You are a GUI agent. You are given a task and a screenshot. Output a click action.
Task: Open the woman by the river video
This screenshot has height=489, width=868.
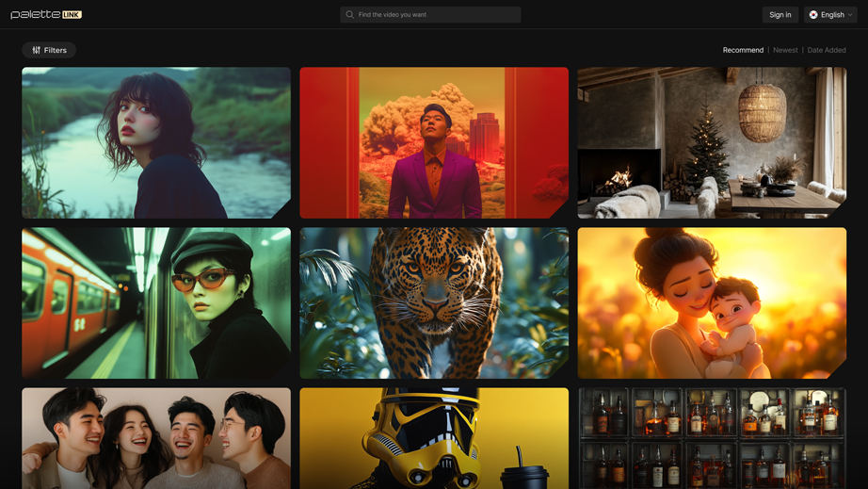[x=156, y=143]
